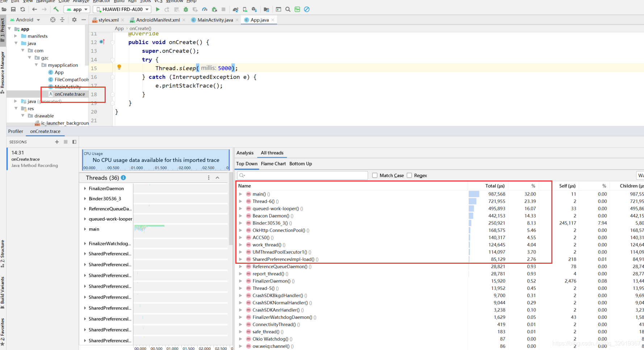Image resolution: width=644 pixels, height=350 pixels.
Task: Expand the FinalizerDaemon thread in Threads list
Action: pyautogui.click(x=85, y=189)
